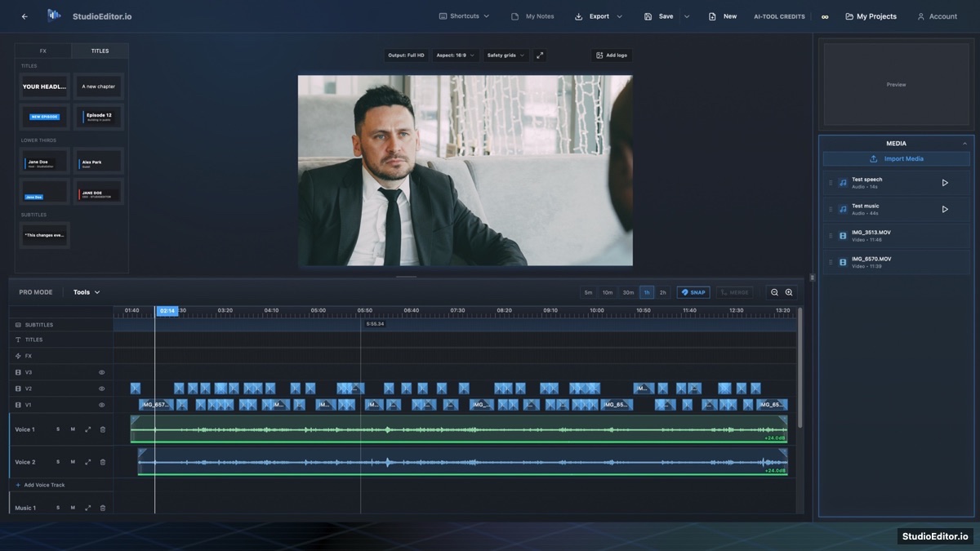980x551 pixels.
Task: Select the NEW EPISODE title preset
Action: pos(45,117)
